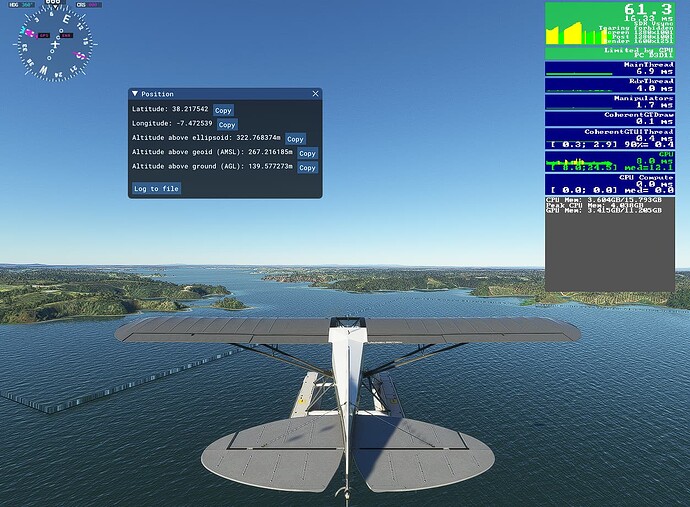Screen dimensions: 690x507
Task: Click the CoherentGTUIThread graph
Action: [x=609, y=138]
